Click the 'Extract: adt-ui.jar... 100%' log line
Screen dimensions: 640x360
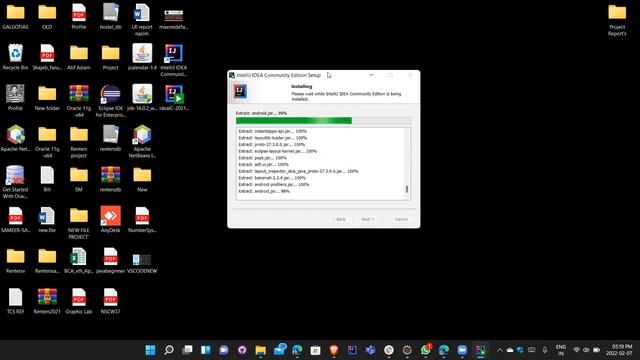point(264,164)
